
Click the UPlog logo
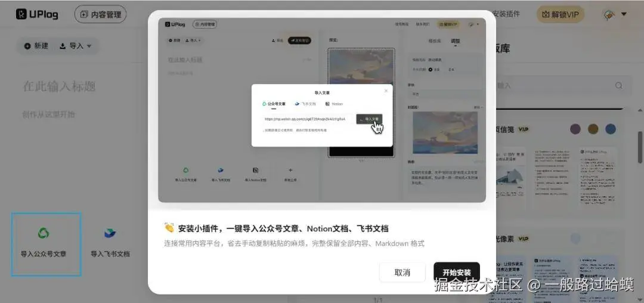(x=37, y=14)
